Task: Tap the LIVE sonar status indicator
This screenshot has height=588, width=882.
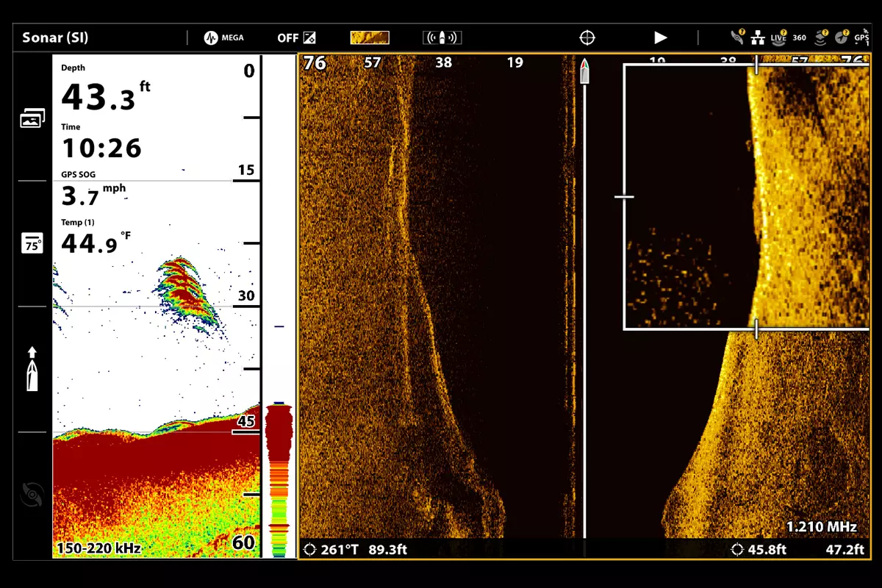Action: (778, 37)
